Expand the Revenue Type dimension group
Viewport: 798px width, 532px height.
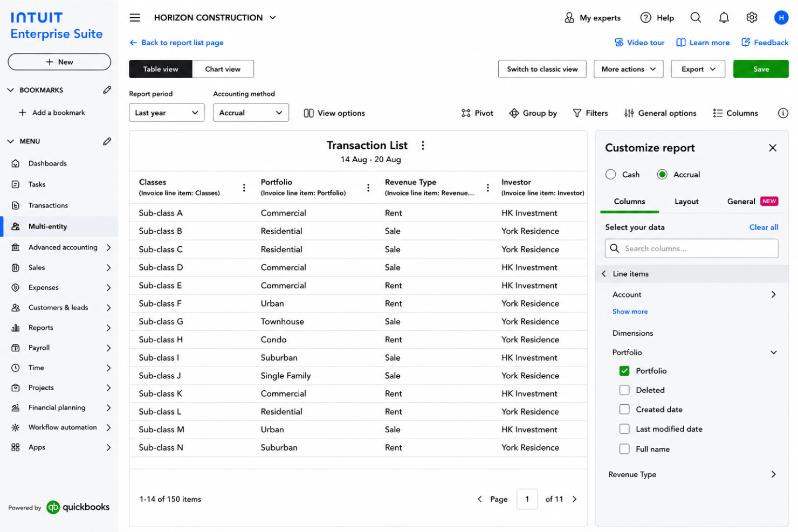pyautogui.click(x=773, y=474)
